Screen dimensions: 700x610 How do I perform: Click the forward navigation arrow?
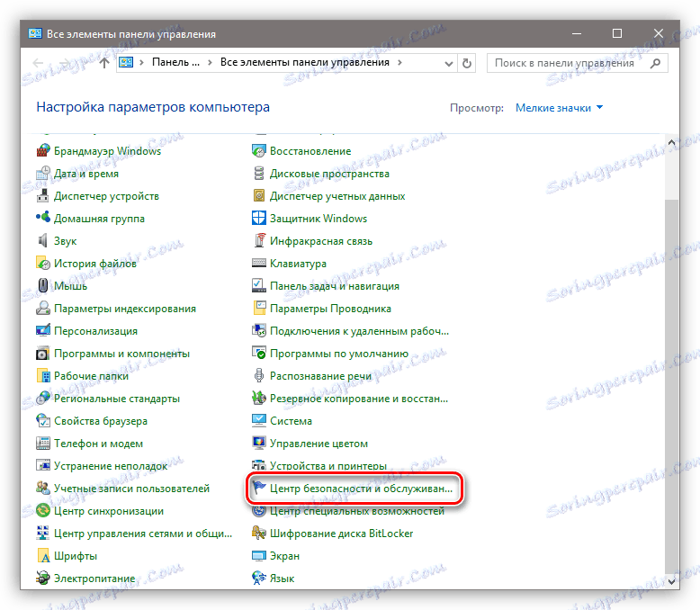click(65, 63)
